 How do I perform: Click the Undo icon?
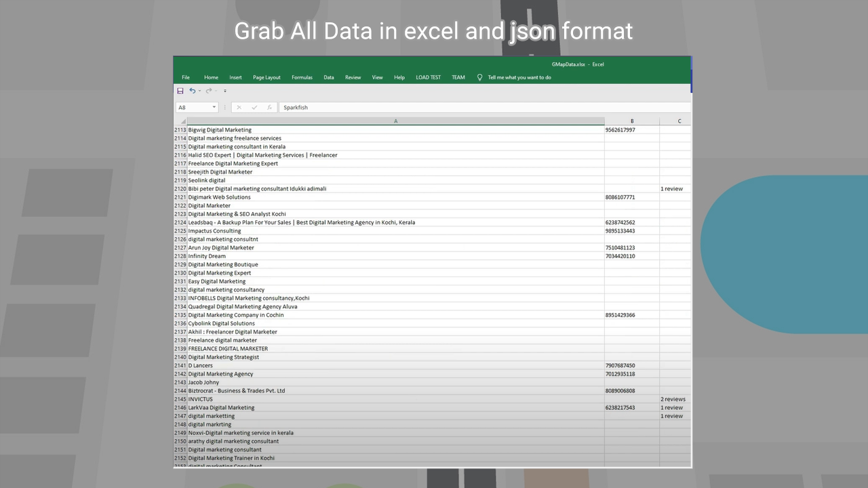[192, 90]
